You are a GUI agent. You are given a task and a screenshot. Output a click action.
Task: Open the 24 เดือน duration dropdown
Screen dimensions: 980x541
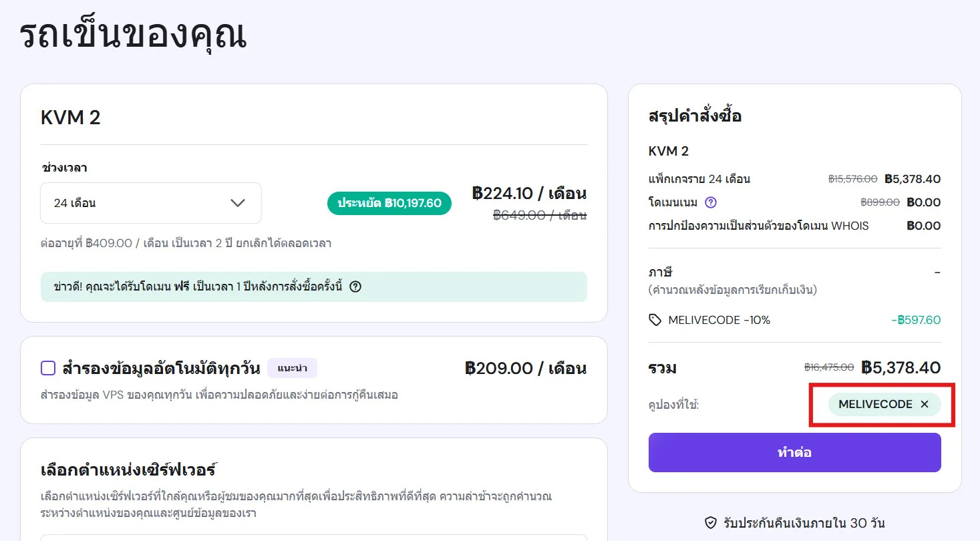pos(150,202)
